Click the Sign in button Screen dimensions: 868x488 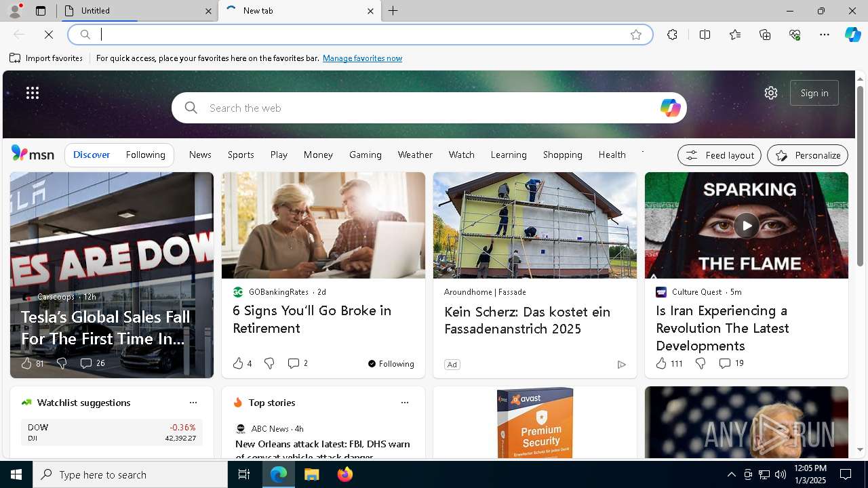(814, 93)
